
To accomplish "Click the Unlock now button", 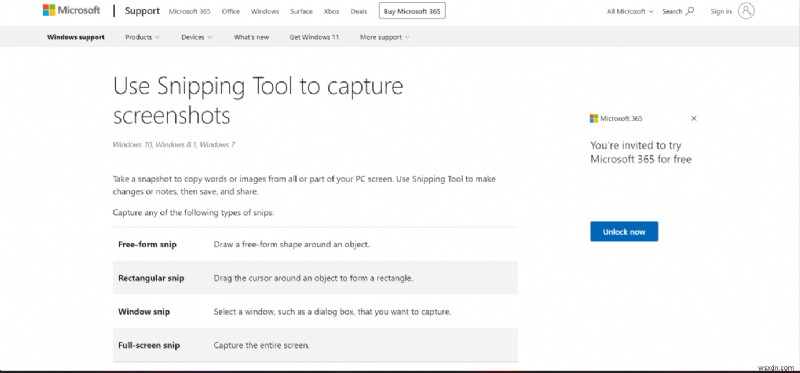I will coord(624,232).
